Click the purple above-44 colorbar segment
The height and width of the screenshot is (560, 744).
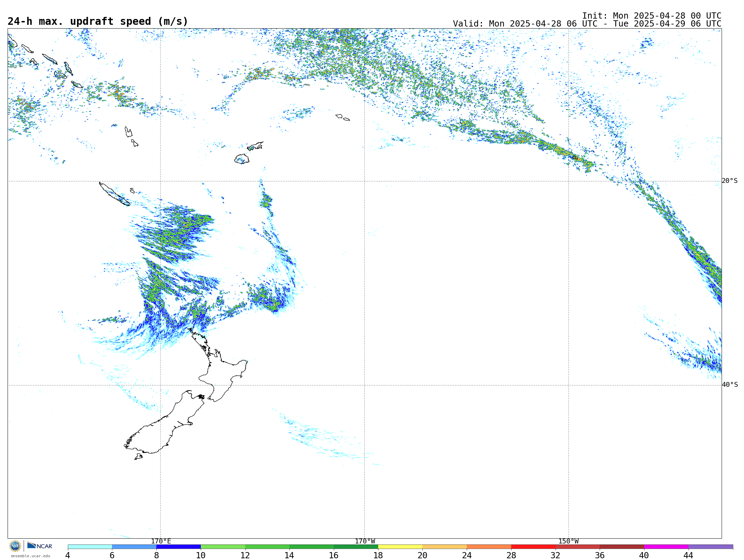point(711,547)
